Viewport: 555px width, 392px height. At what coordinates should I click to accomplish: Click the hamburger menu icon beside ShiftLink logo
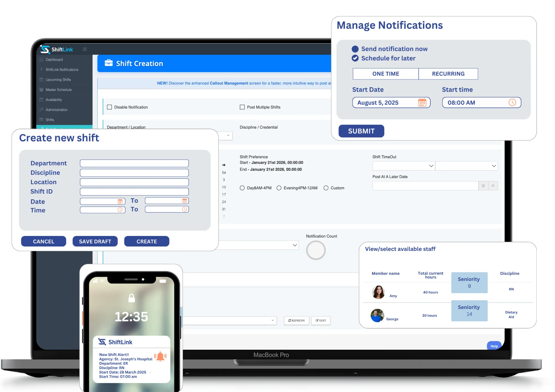coord(85,49)
